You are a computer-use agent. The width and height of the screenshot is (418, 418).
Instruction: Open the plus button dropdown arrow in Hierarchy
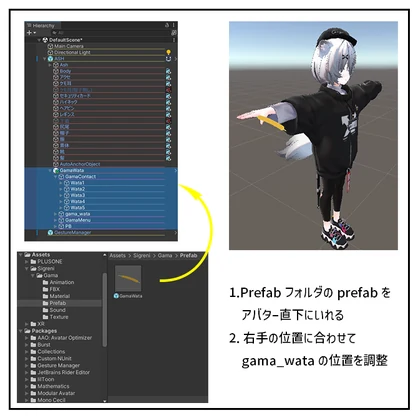[x=34, y=33]
